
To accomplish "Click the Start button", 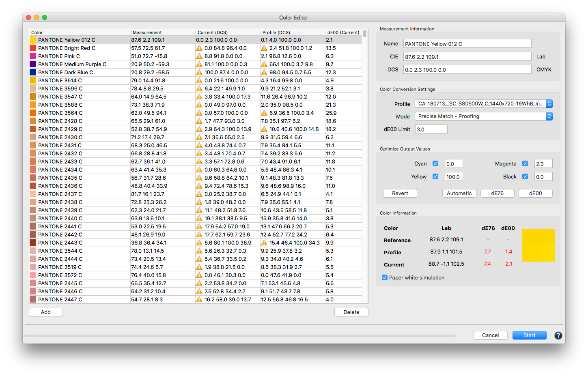I will tap(530, 335).
